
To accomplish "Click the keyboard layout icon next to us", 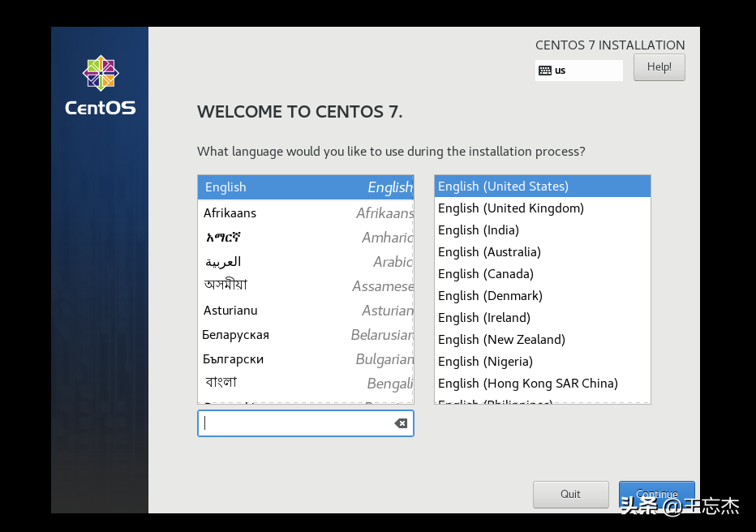I will click(x=545, y=71).
